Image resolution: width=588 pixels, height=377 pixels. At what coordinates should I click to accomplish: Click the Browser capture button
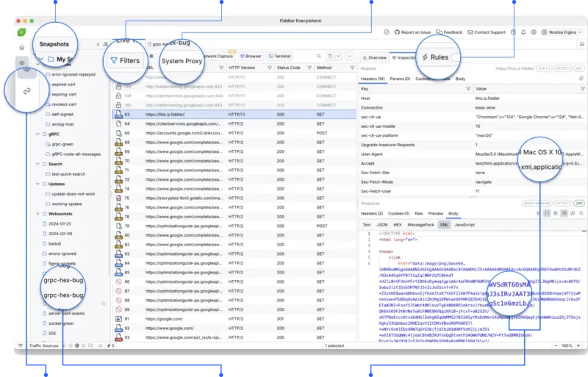[x=251, y=57]
